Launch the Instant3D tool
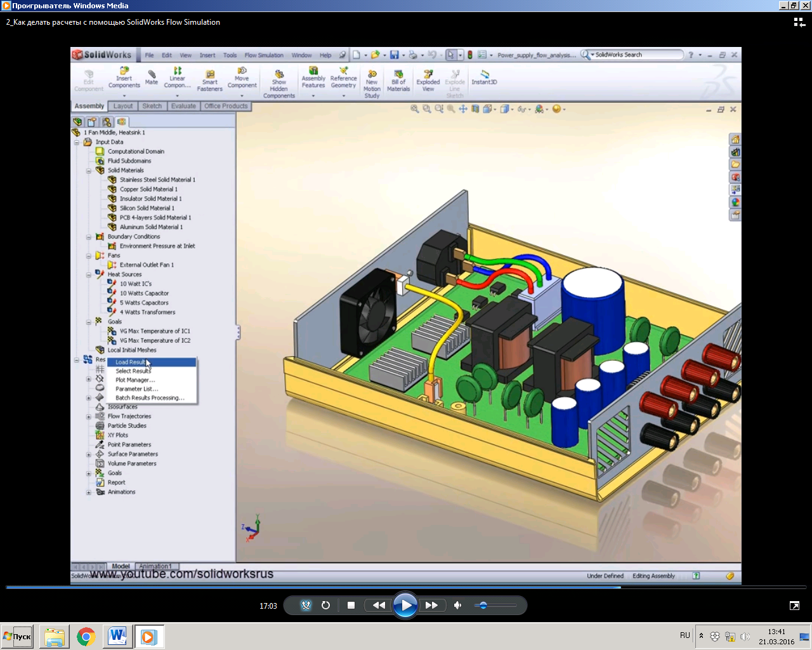Screen dimensions: 812x650 click(485, 77)
